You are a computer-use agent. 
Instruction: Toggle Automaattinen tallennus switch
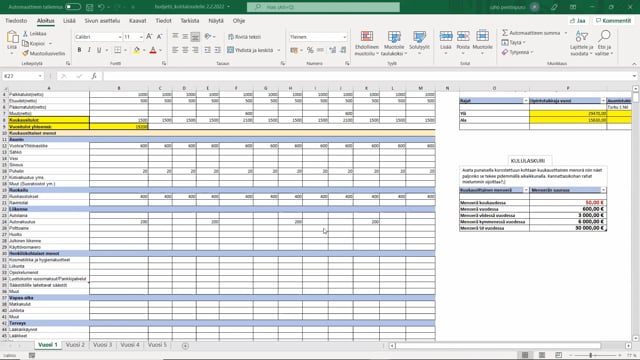point(73,7)
